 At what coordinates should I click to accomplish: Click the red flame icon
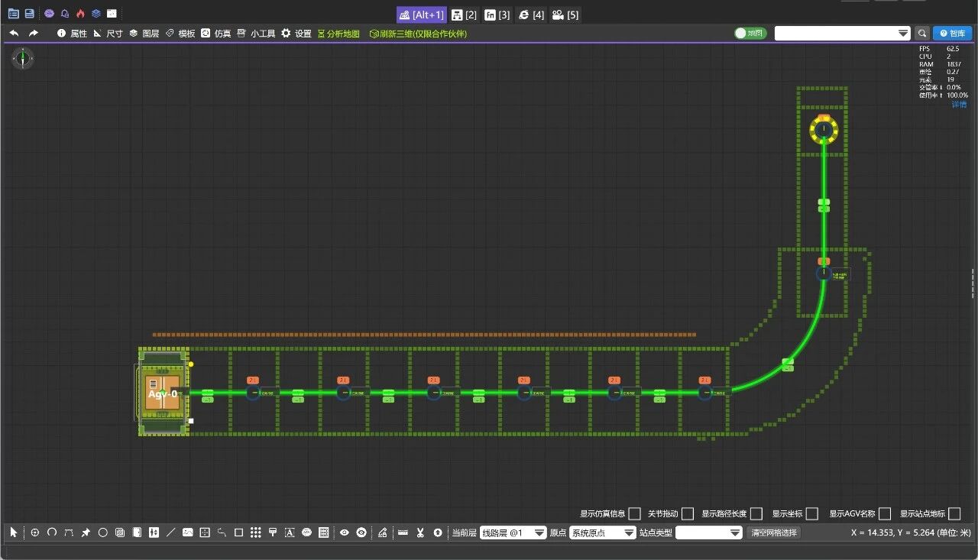coord(80,14)
